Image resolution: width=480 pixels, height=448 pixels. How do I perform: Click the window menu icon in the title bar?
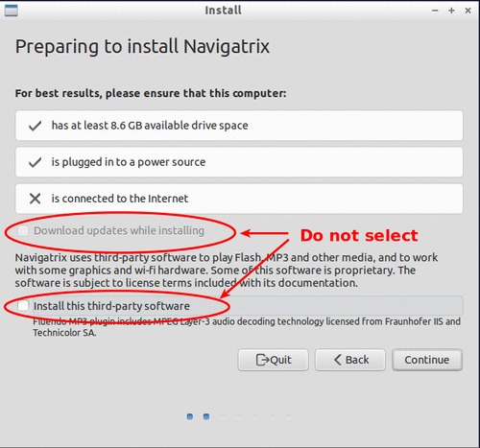click(12, 11)
